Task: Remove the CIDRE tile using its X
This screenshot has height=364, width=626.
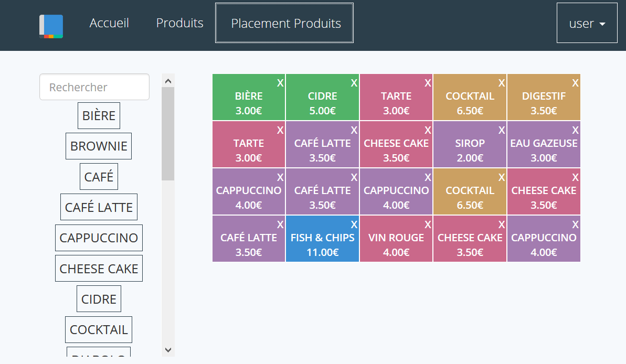Action: 354,83
